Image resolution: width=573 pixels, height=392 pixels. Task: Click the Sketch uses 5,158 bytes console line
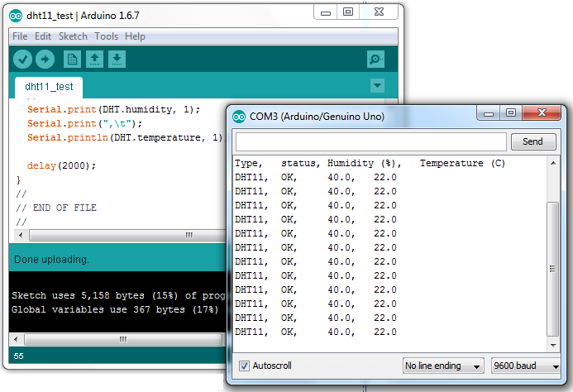pyautogui.click(x=118, y=295)
